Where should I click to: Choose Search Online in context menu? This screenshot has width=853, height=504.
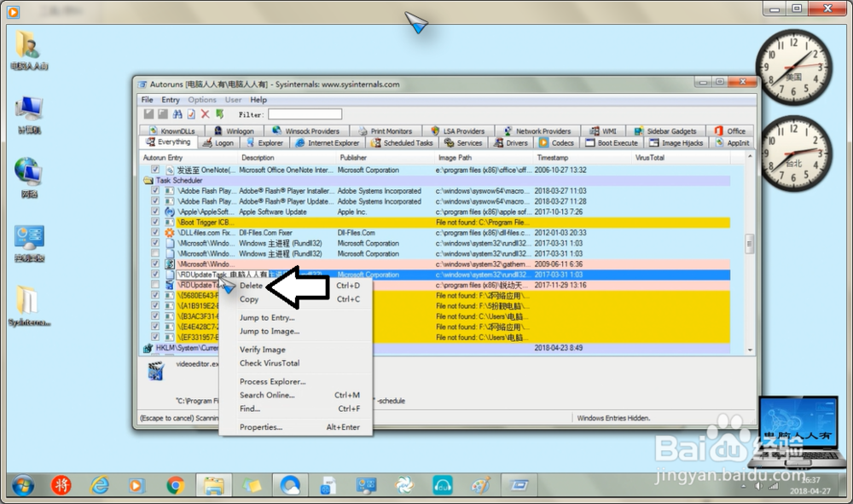pos(267,395)
